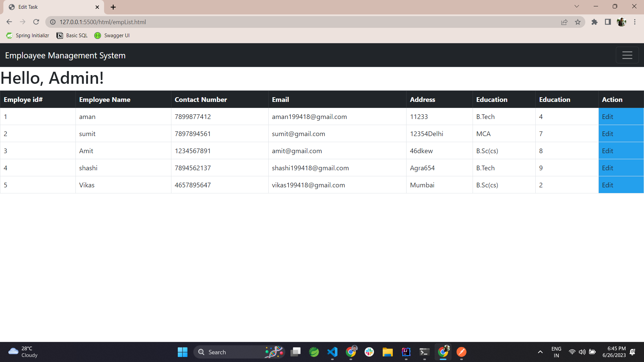Viewport: 644px width, 362px height.
Task: Open Slack from the taskbar
Action: pos(369,352)
